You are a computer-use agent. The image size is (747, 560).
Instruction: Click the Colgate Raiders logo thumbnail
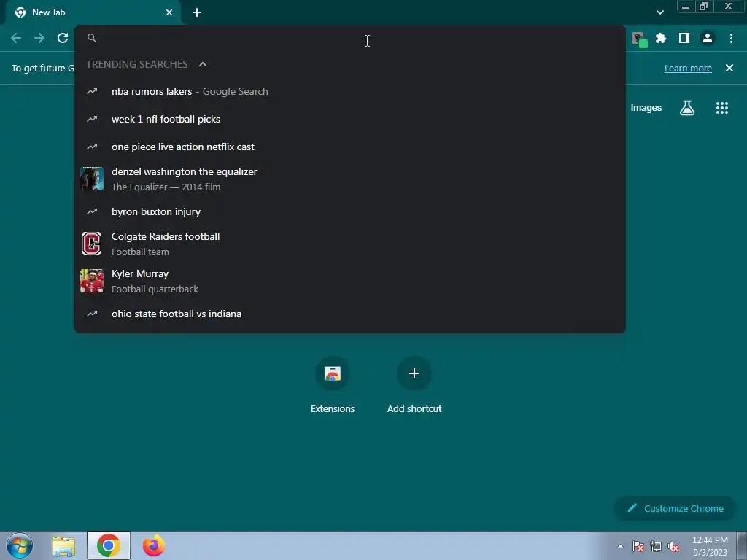[92, 244]
